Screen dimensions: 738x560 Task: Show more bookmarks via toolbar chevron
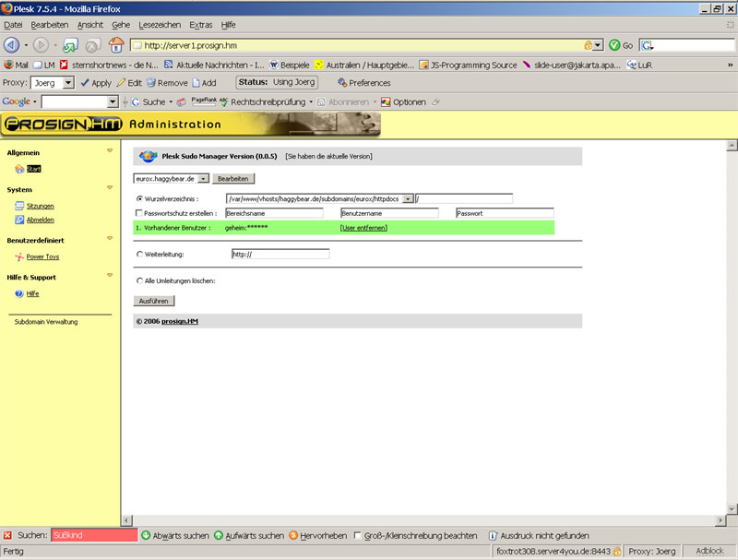[x=730, y=65]
